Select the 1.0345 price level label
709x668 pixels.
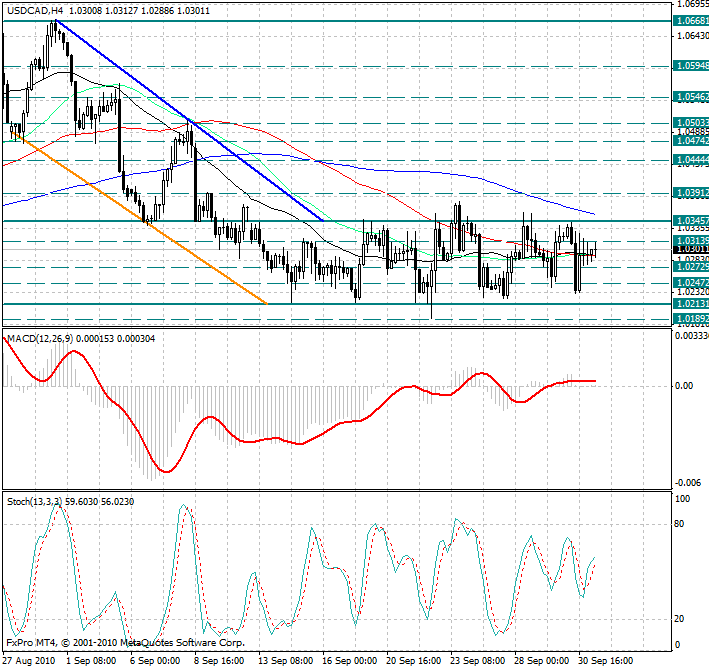point(691,221)
